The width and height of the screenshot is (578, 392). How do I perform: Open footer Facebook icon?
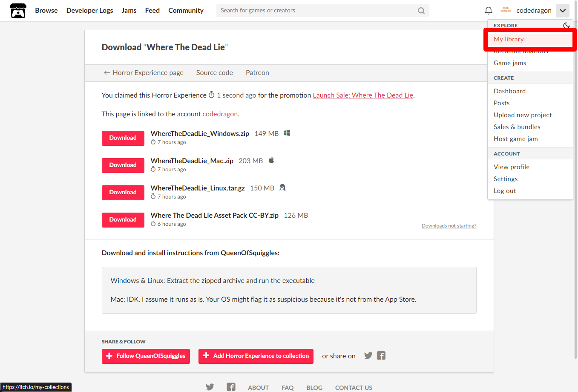click(x=231, y=387)
